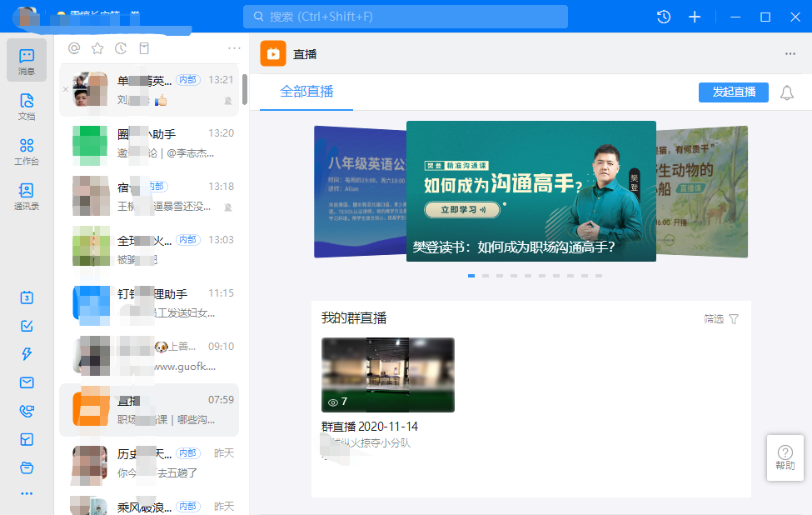Click the orange 直播 app icon in header
The image size is (812, 515).
273,53
